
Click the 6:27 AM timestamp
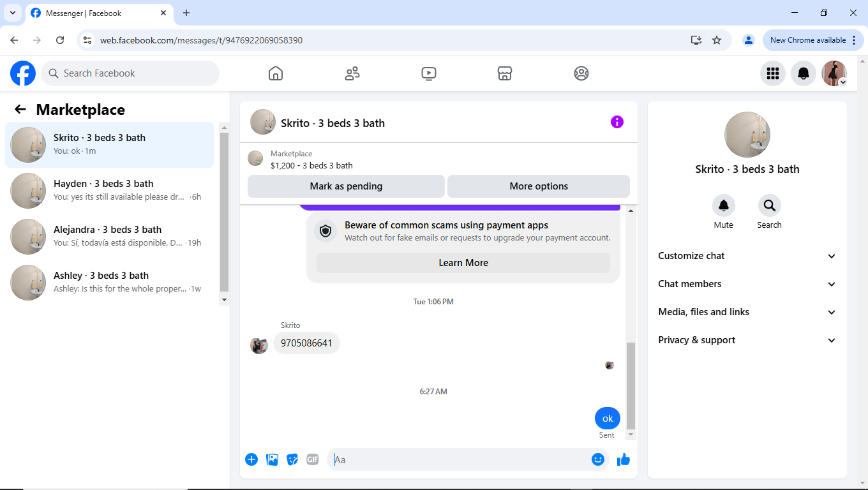click(x=433, y=392)
